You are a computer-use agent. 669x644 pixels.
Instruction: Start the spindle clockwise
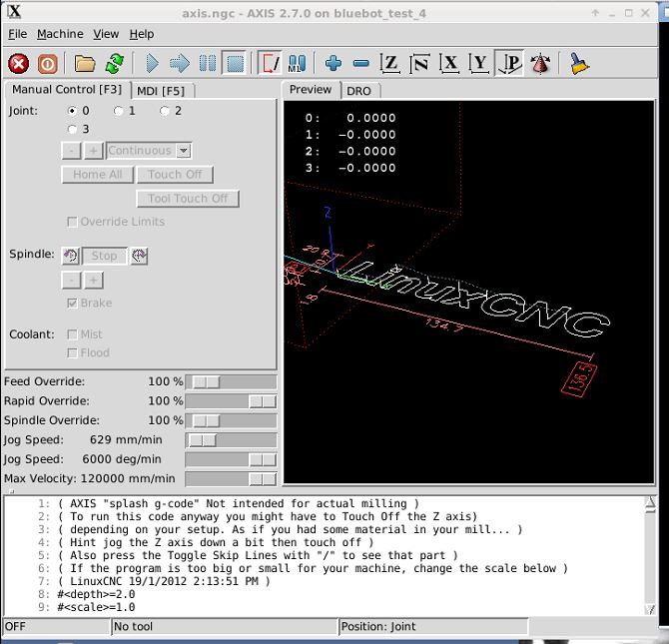click(x=140, y=256)
